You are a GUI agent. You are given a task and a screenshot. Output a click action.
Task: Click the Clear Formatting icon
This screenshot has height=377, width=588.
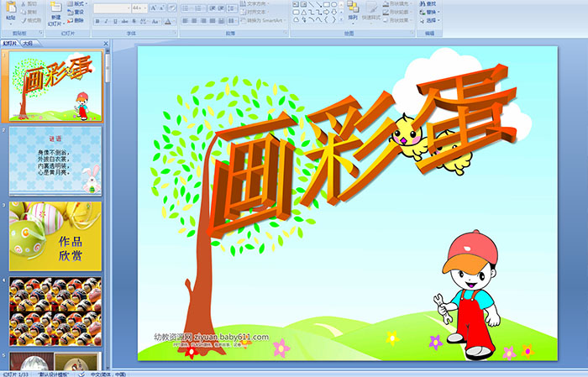172,8
